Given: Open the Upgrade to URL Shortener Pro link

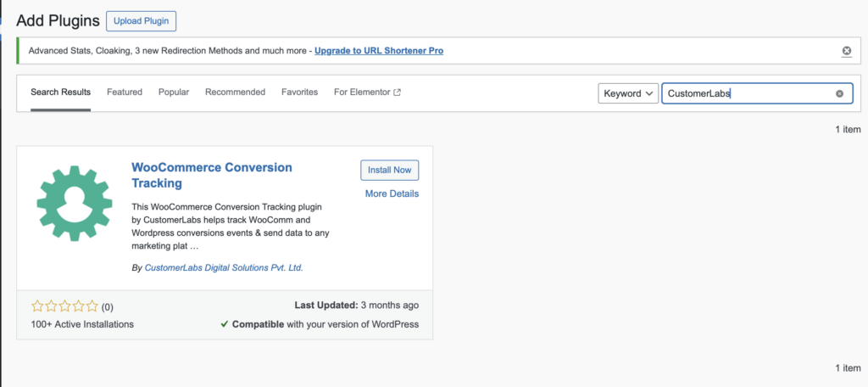Looking at the screenshot, I should point(378,51).
